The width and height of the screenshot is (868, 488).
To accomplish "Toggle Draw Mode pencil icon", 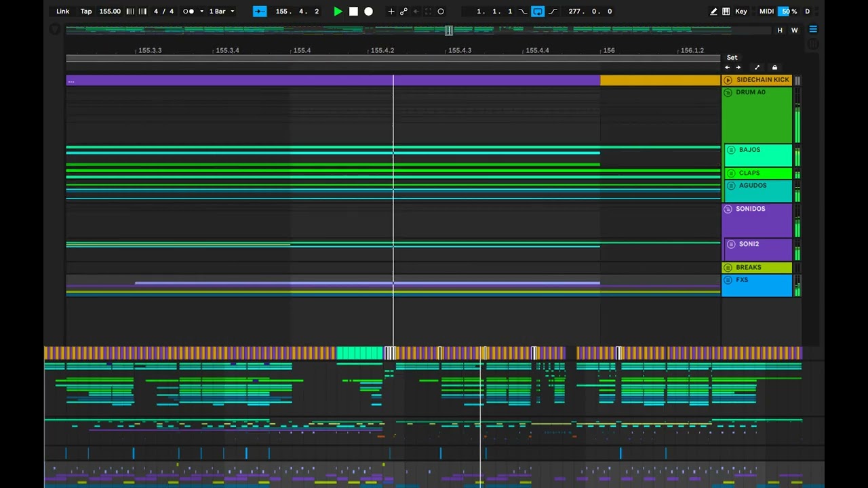I will (x=713, y=12).
